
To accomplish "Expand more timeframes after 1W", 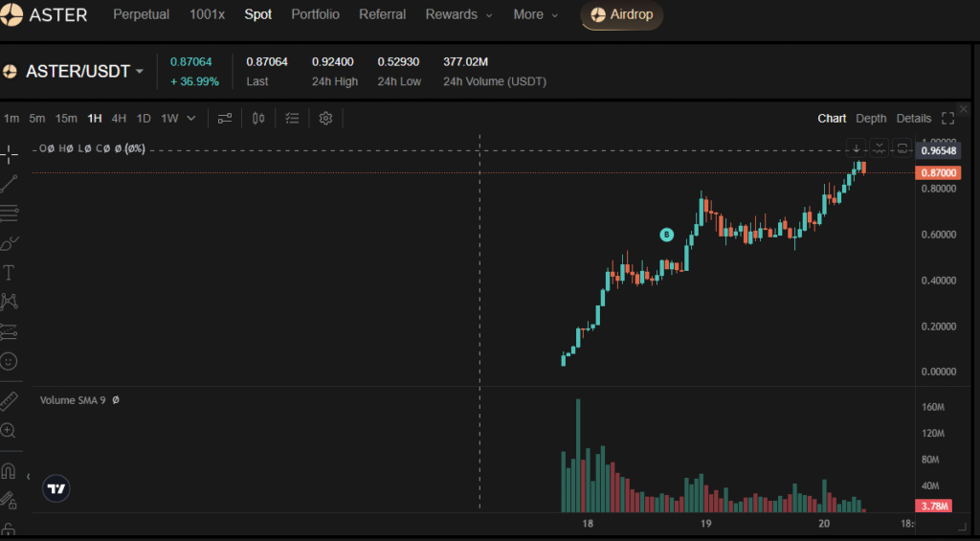I will pos(191,118).
